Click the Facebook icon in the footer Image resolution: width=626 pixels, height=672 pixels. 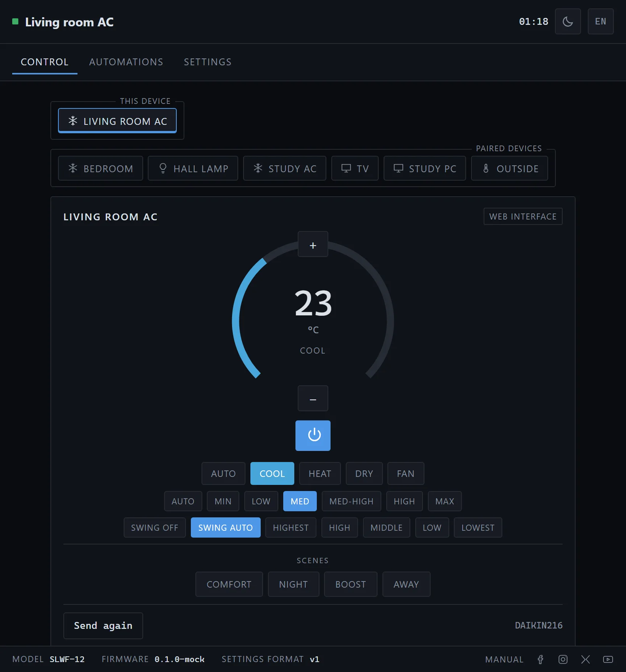point(540,659)
